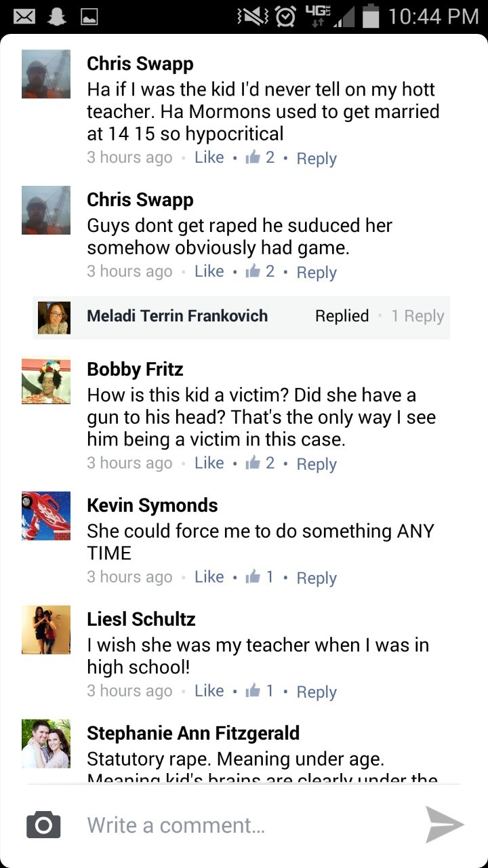Tap the picture notification icon in status bar
The height and width of the screenshot is (868, 488).
pos(89,16)
